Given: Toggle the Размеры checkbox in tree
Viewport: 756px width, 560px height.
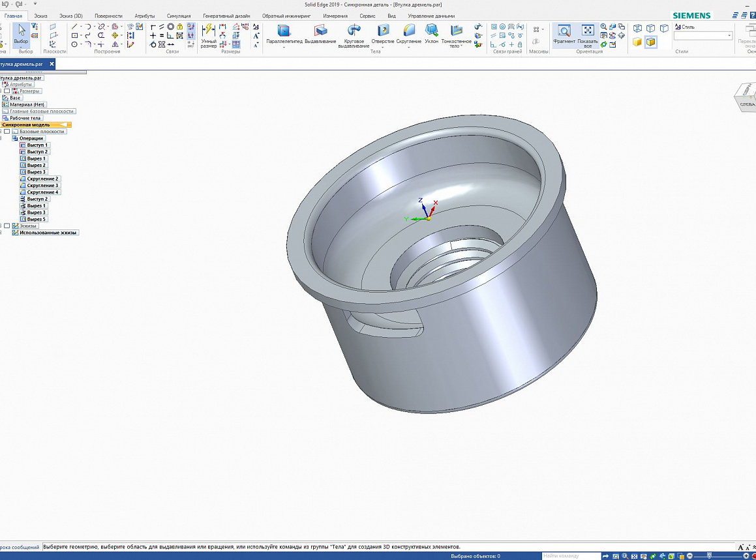Looking at the screenshot, I should 7,91.
